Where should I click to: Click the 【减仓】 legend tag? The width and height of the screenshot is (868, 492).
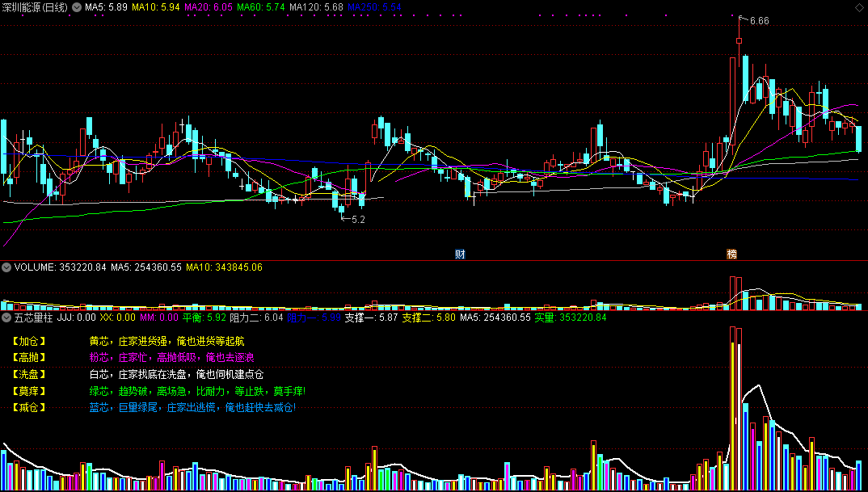click(x=28, y=408)
